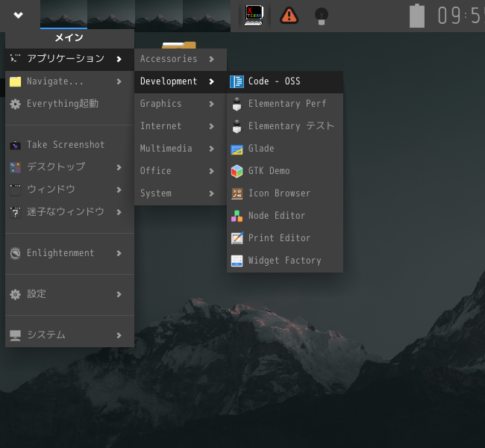
Task: Click the デスクトップ icon
Action: (15, 167)
